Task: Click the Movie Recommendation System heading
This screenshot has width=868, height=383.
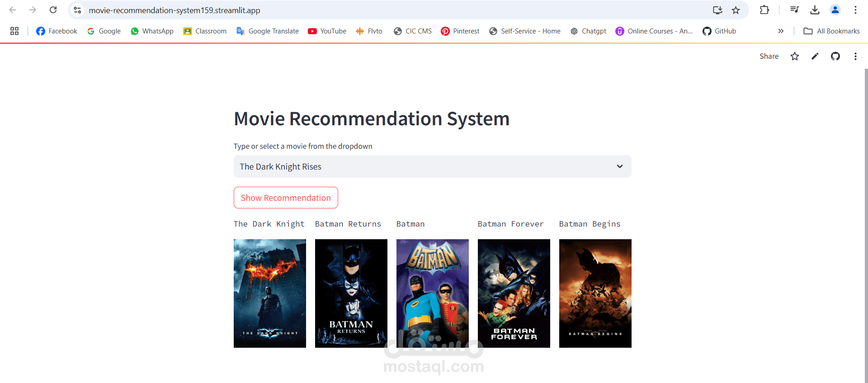Action: (x=372, y=119)
